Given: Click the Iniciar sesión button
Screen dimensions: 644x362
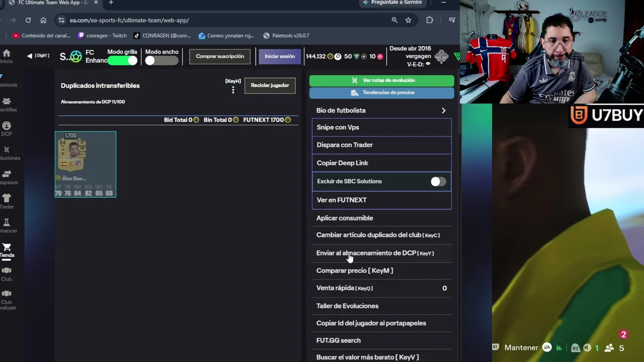Looking at the screenshot, I should coord(280,56).
